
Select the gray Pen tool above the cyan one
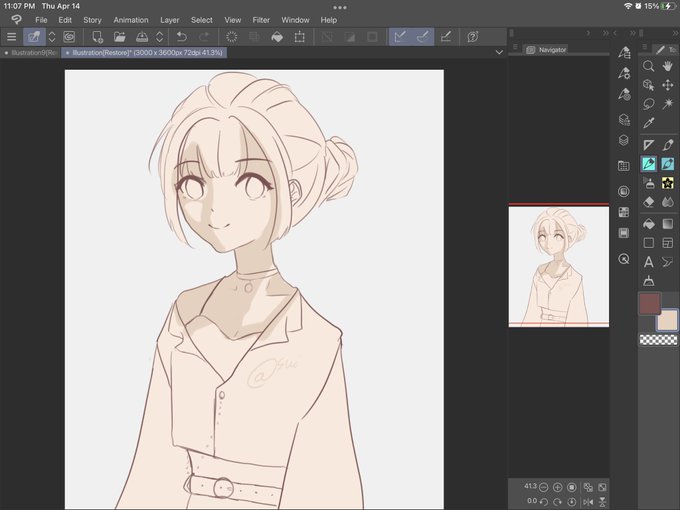667,145
